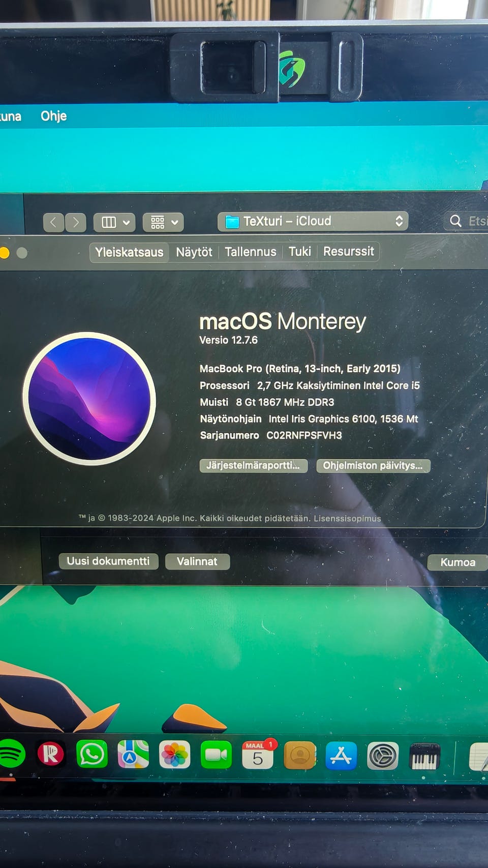Viewport: 488px width, 868px height.
Task: Launch Photos from the Dock
Action: click(174, 755)
